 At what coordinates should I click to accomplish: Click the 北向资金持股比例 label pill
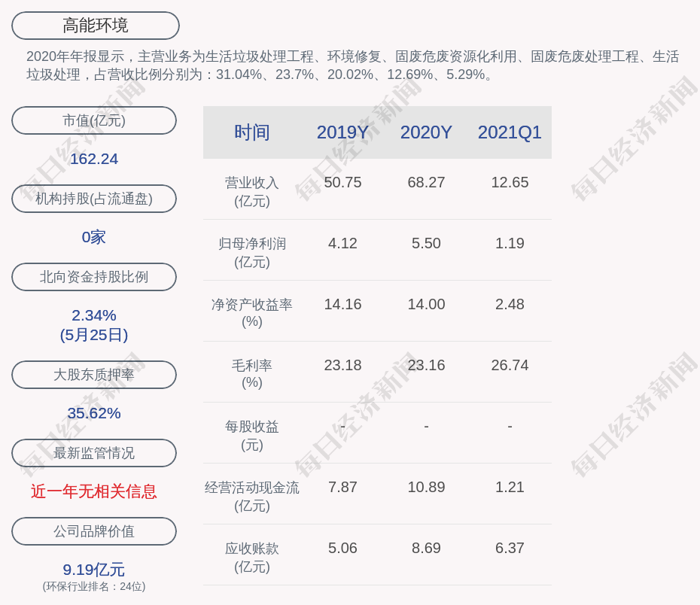pyautogui.click(x=94, y=277)
